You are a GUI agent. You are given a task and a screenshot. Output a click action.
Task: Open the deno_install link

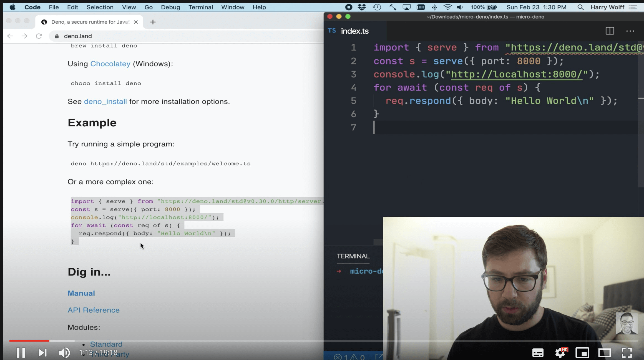click(105, 102)
